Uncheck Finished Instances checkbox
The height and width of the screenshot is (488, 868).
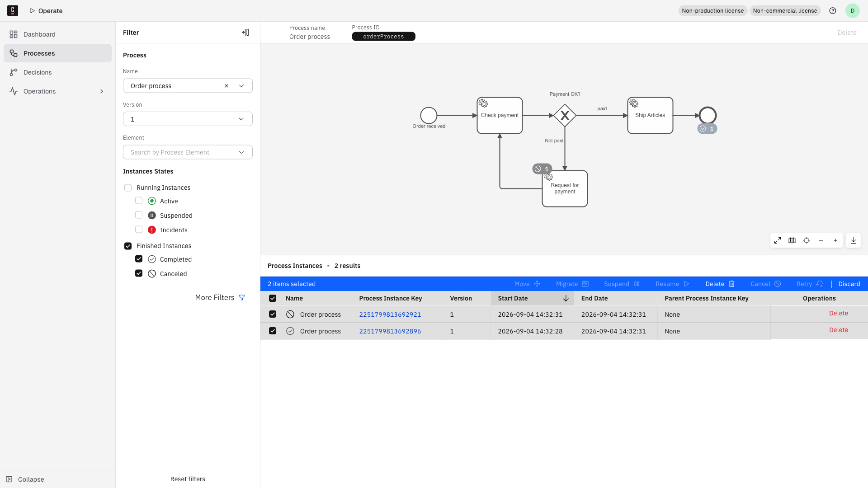128,246
